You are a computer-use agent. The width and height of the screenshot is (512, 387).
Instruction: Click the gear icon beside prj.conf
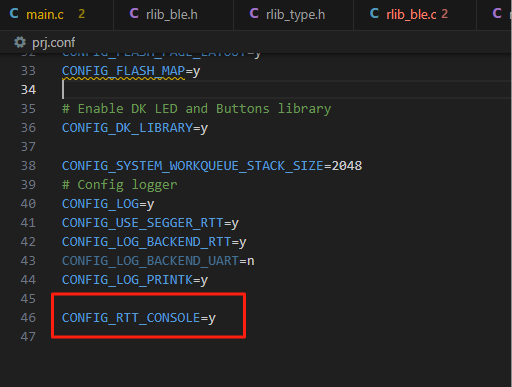[x=20, y=42]
